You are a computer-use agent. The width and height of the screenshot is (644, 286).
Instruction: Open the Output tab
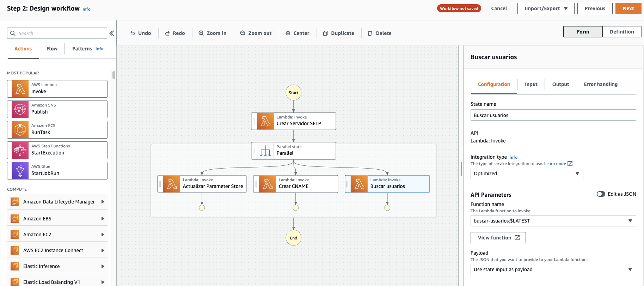560,84
